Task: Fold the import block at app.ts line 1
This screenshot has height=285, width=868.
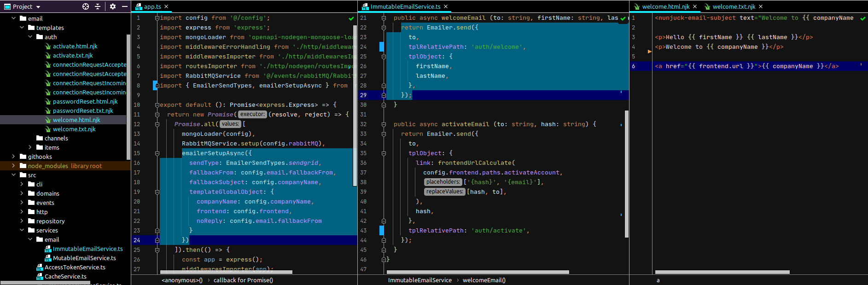Action: (157, 18)
